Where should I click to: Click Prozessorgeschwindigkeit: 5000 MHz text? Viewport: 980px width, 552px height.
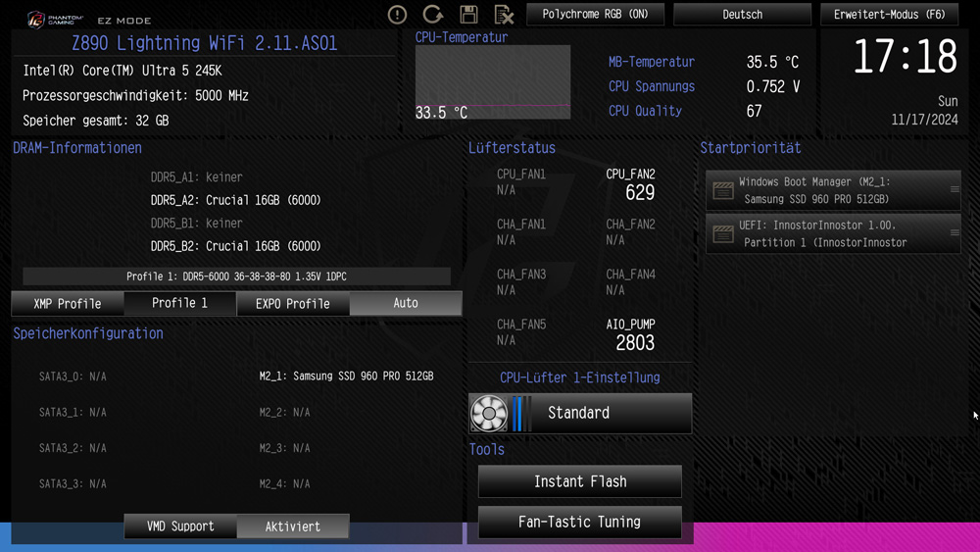click(x=135, y=96)
